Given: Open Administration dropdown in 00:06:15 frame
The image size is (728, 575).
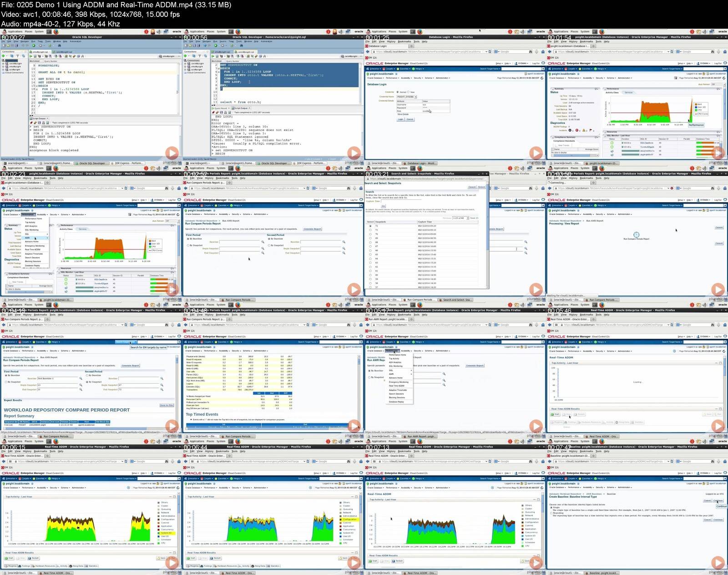Looking at the screenshot, I should 79,488.
